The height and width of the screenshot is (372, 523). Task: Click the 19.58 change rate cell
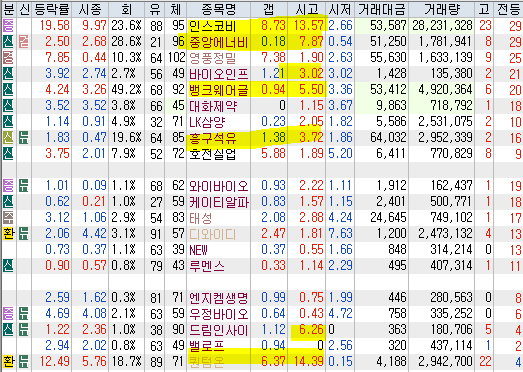coord(55,26)
